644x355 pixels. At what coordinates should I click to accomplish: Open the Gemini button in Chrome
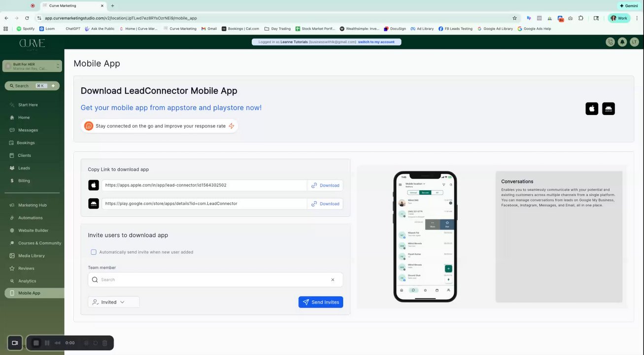(x=629, y=6)
